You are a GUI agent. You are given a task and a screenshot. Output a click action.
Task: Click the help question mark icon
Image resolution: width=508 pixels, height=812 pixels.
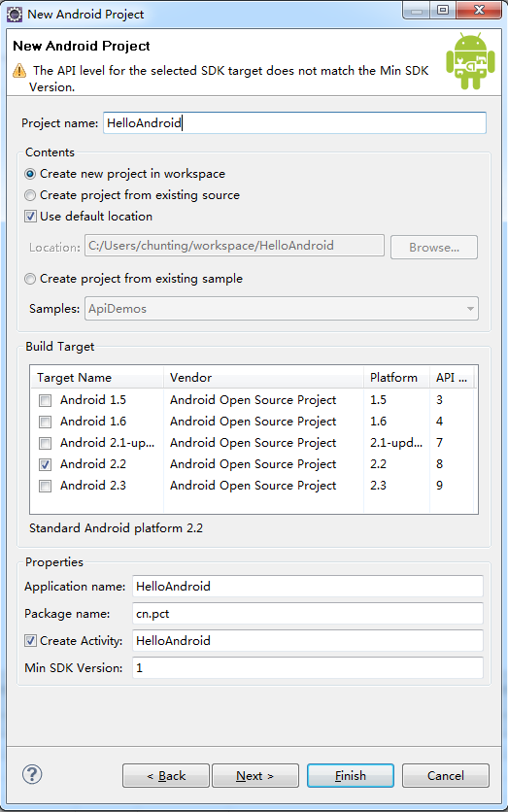[32, 775]
